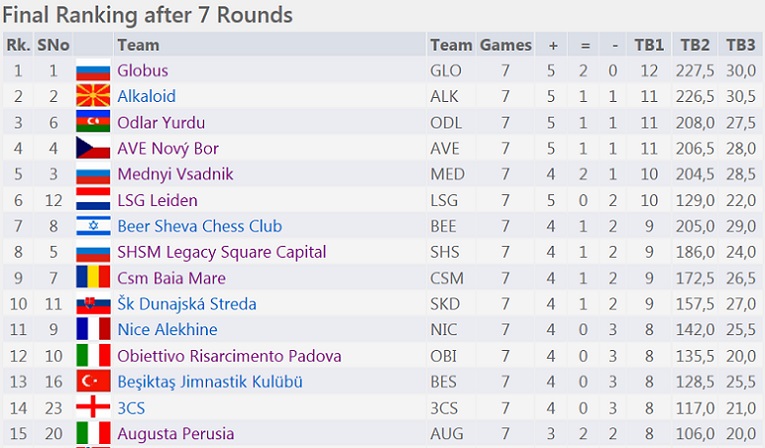Open the Globus team link
Viewport: 765px width, 448px height.
point(142,71)
